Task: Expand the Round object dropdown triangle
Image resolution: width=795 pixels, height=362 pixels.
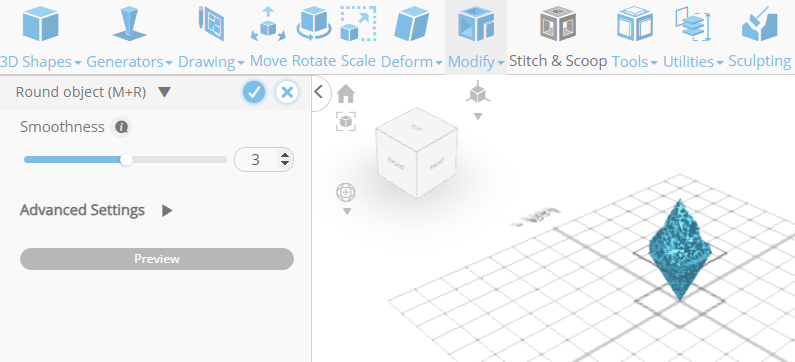Action: [164, 92]
